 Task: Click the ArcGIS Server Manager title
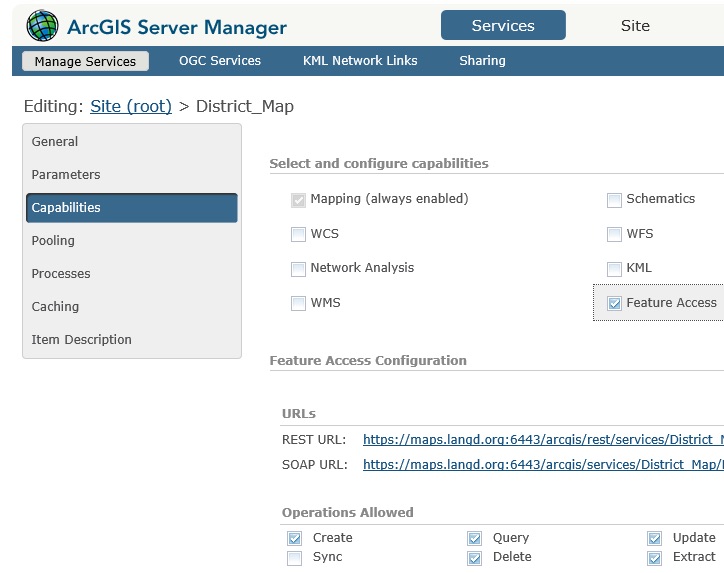pos(177,27)
